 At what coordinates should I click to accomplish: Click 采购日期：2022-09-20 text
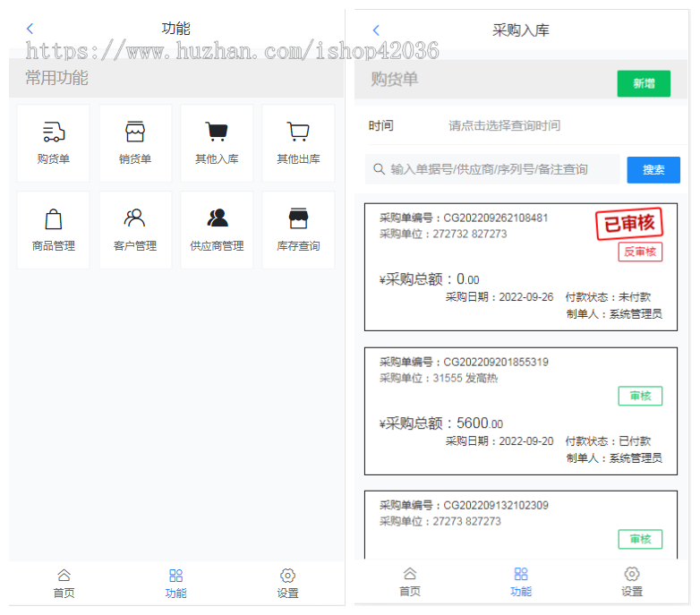coord(499,441)
